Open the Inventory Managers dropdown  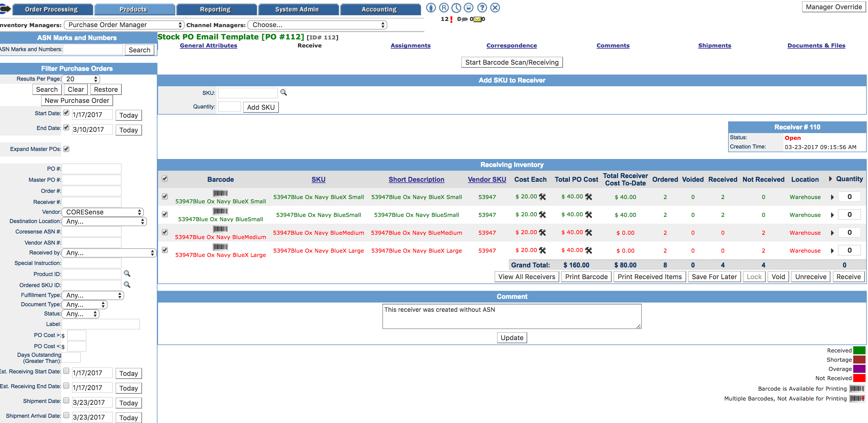pyautogui.click(x=124, y=25)
